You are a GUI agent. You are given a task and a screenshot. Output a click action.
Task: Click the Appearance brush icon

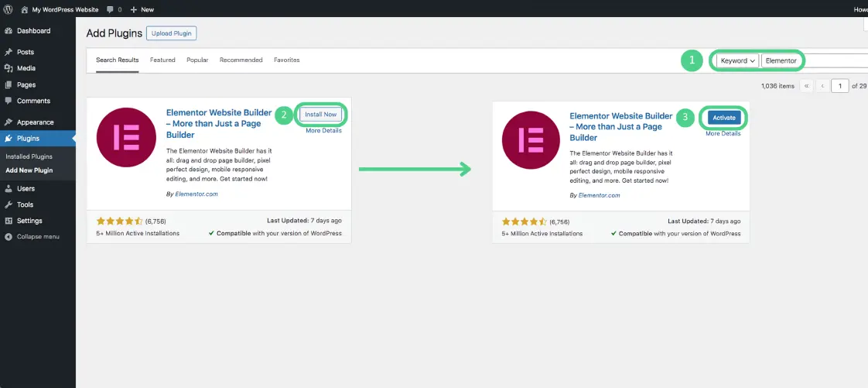9,122
